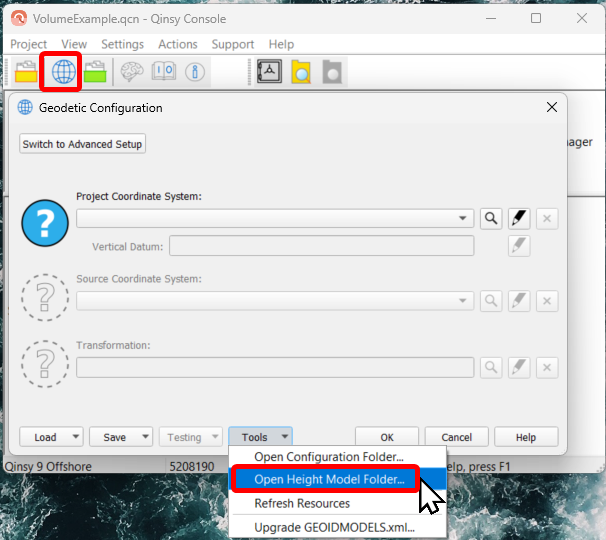This screenshot has width=606, height=540.
Task: Clear Project Coordinate System with X icon
Action: (547, 219)
